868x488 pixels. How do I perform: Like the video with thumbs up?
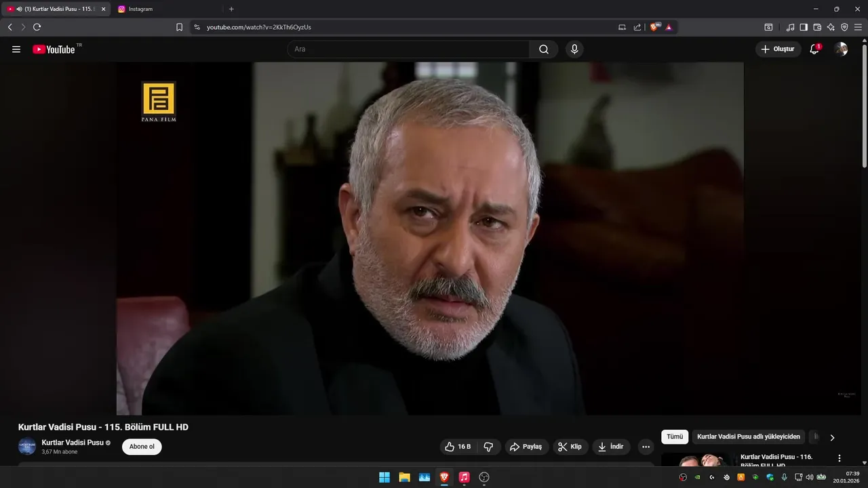tap(458, 447)
